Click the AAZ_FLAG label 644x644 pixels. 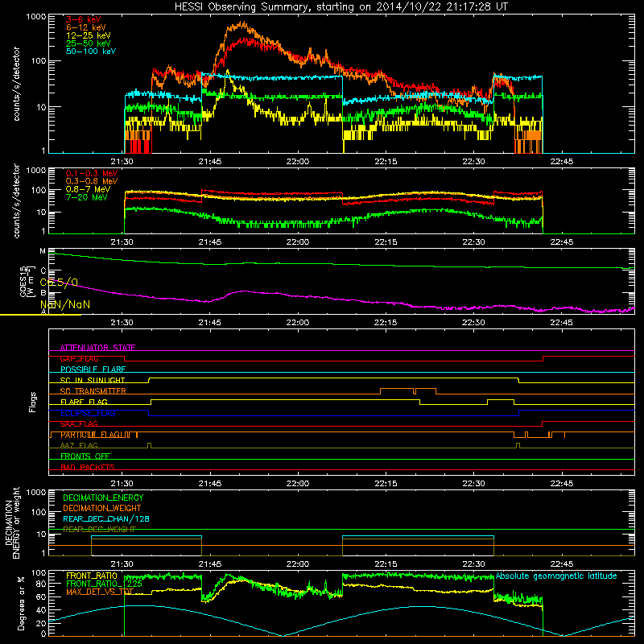[79, 445]
